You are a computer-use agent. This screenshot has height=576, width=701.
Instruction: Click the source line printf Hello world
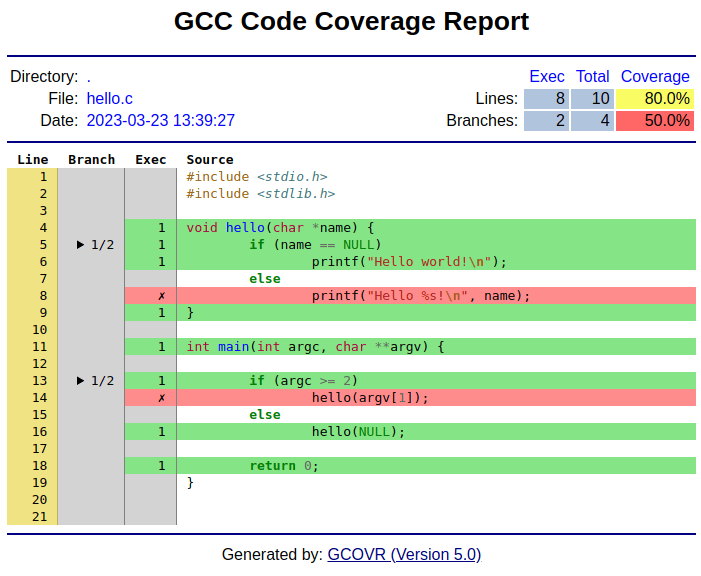tap(436, 262)
